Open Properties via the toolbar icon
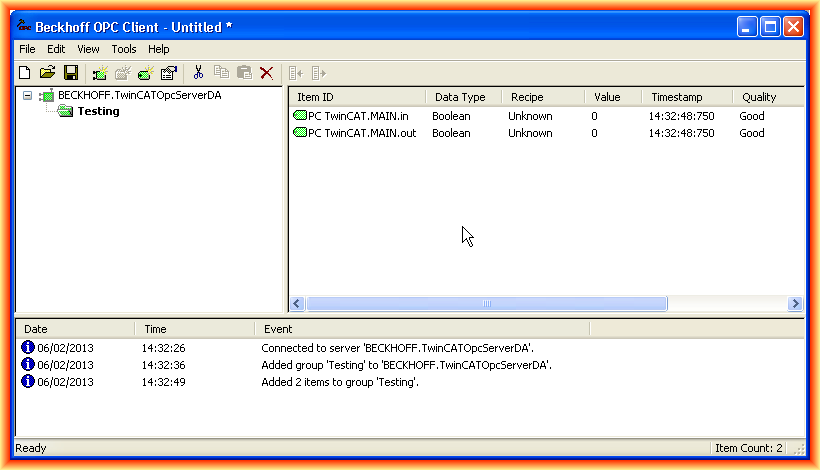The width and height of the screenshot is (820, 470). 169,73
